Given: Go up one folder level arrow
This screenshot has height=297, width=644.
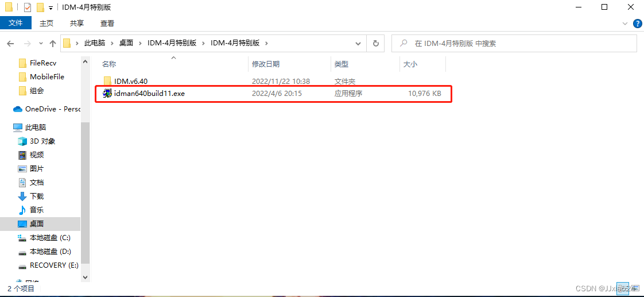Looking at the screenshot, I should click(x=53, y=43).
